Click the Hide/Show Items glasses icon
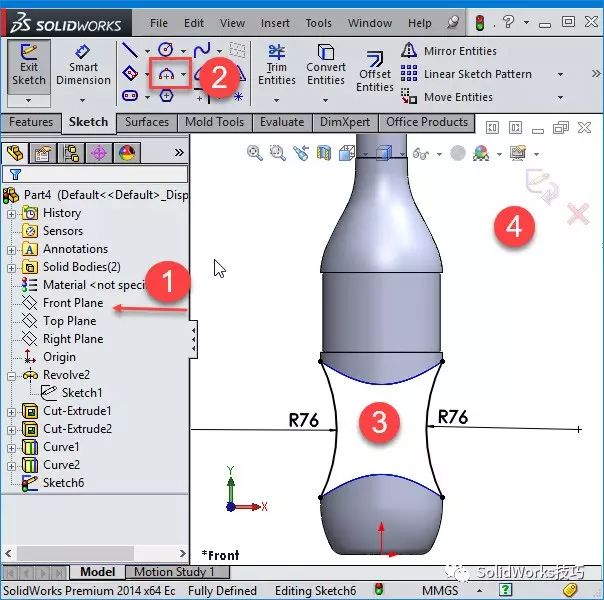Screen dimensions: 604x600 point(421,154)
